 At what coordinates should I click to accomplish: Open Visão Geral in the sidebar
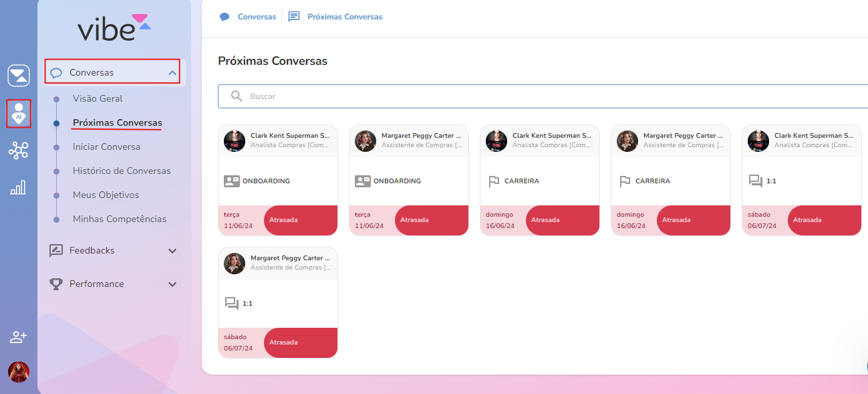coord(98,98)
